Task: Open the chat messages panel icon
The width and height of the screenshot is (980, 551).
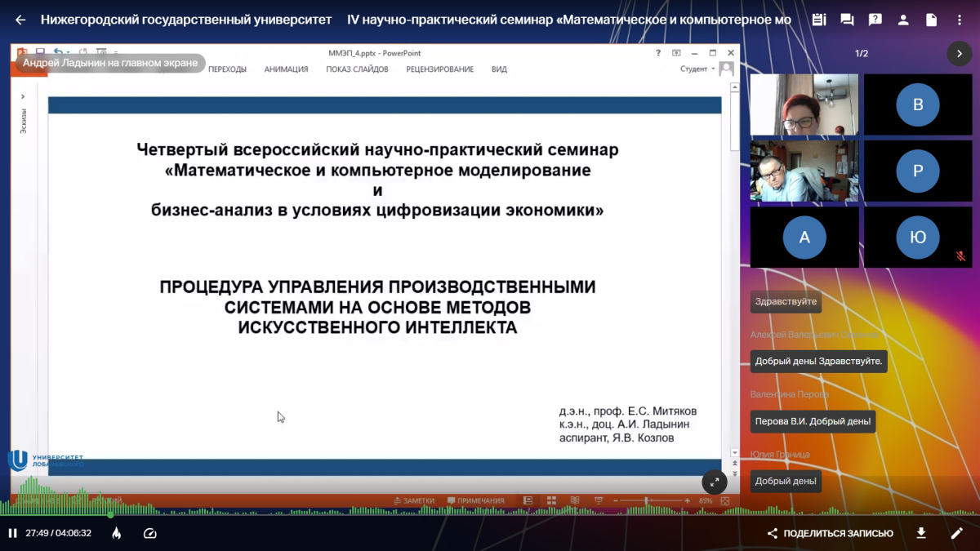Action: click(847, 20)
